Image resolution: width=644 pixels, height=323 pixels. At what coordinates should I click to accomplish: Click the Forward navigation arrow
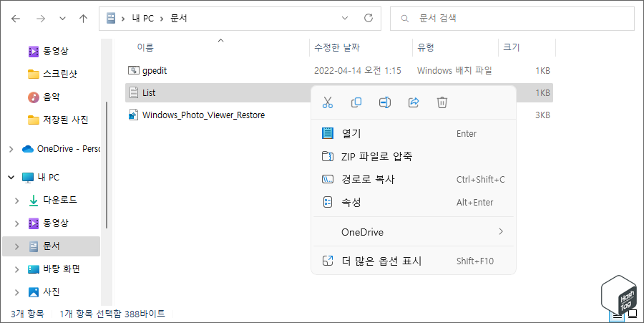[41, 19]
